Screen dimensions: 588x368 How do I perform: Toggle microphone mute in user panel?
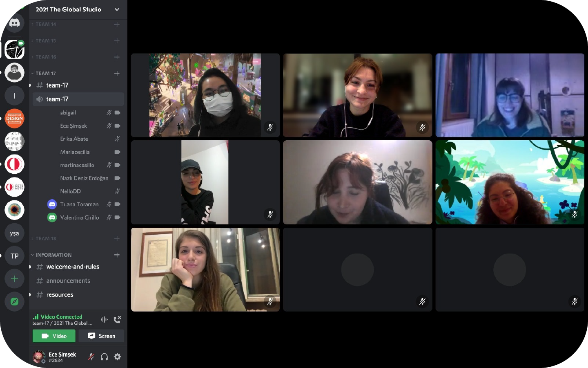(91, 357)
